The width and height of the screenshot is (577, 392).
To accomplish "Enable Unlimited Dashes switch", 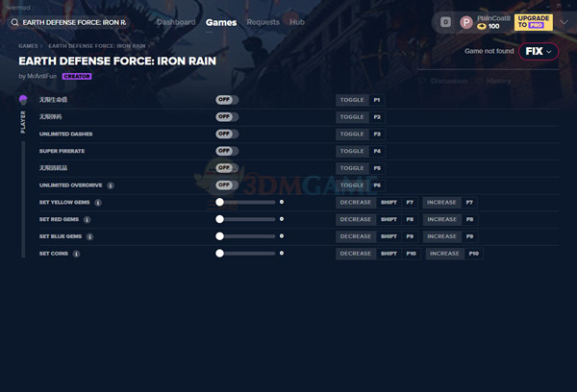I will click(x=227, y=134).
